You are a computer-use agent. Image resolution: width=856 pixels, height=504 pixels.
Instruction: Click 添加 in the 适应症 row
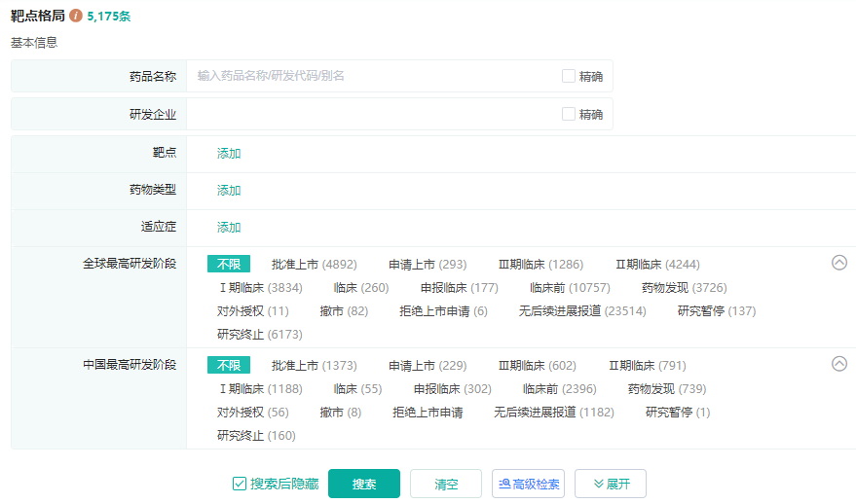click(229, 228)
